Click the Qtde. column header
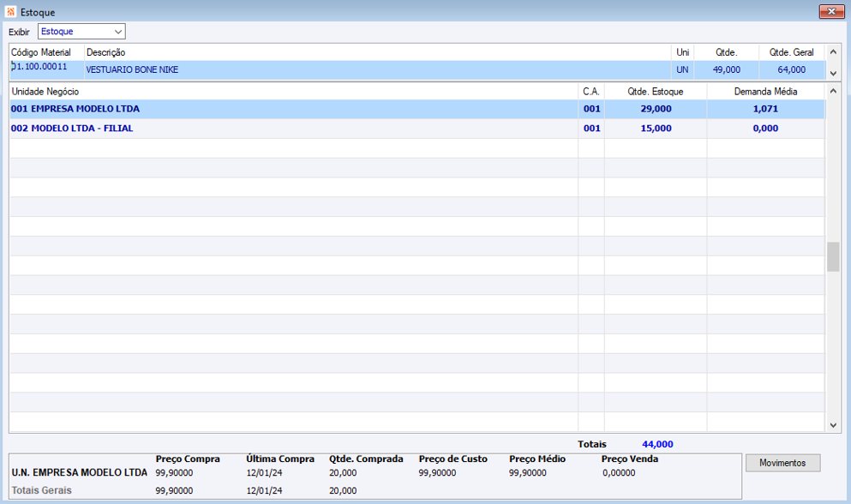This screenshot has width=851, height=504. click(x=726, y=52)
